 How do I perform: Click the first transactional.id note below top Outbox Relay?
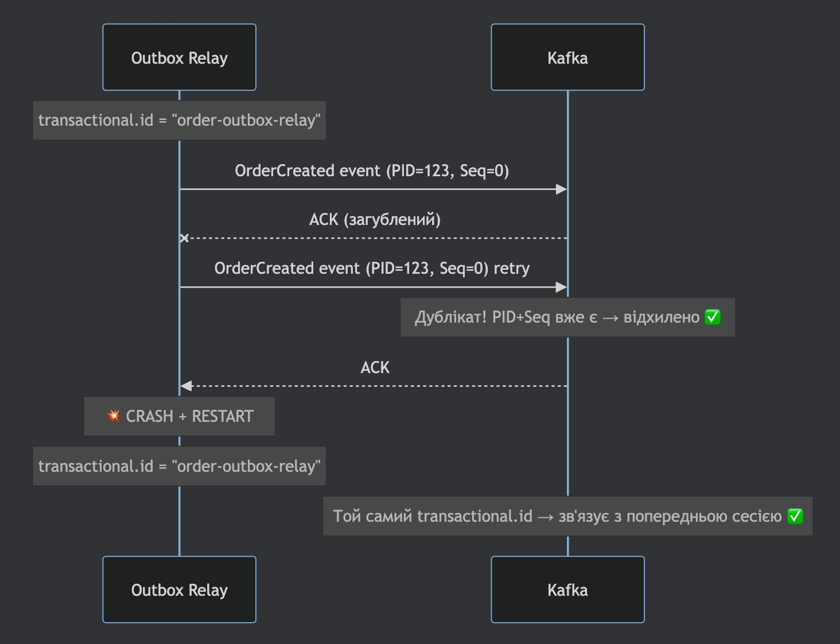(179, 121)
